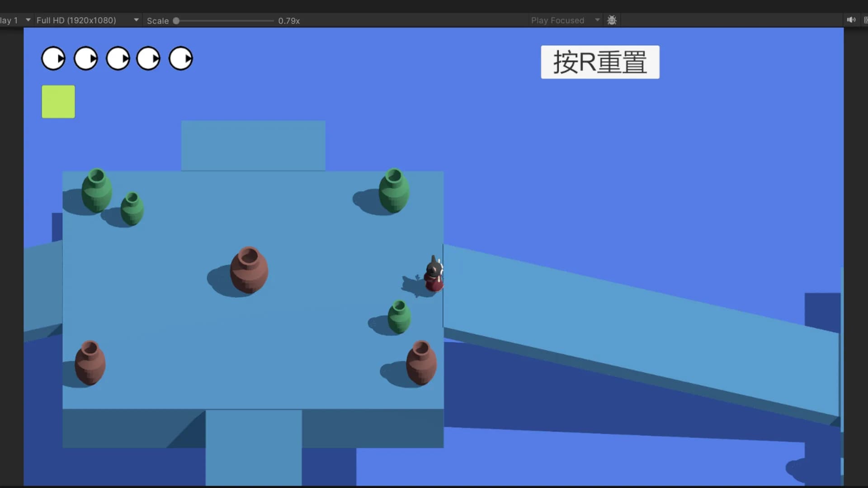Click the yellow-green square in the HUD
The height and width of the screenshot is (488, 868).
point(58,102)
